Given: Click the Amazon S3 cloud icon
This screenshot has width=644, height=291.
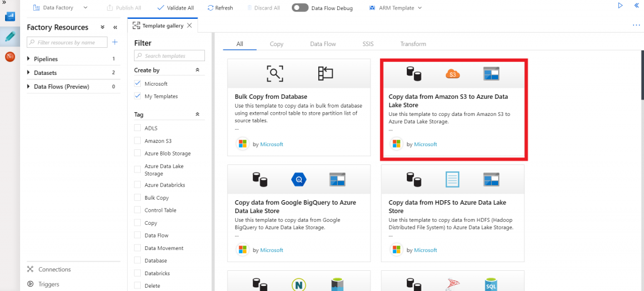Looking at the screenshot, I should (453, 74).
